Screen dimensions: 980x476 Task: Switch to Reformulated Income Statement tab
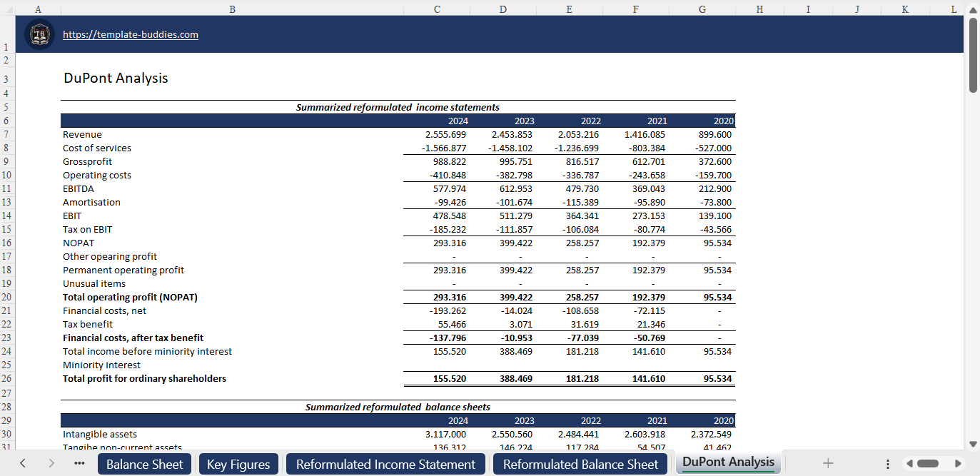[x=385, y=464]
